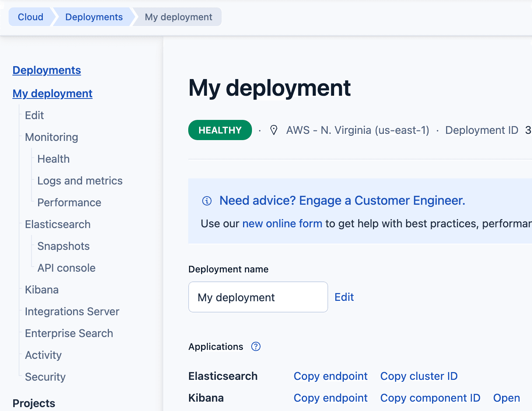
Task: Launch the API console
Action: [66, 268]
